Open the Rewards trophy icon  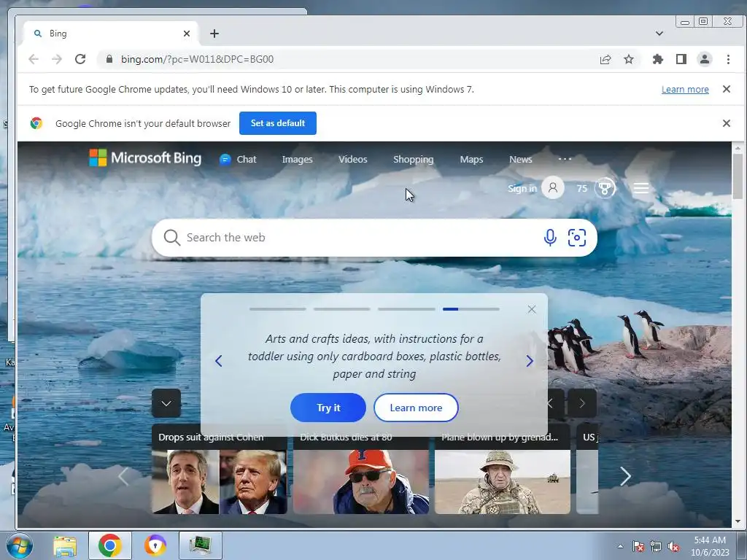[605, 188]
